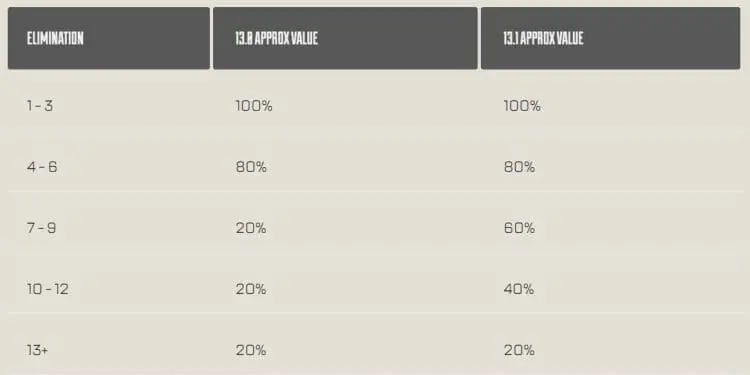The image size is (750, 375).
Task: Click 20% in the 10 - 12 row
Action: (x=251, y=289)
